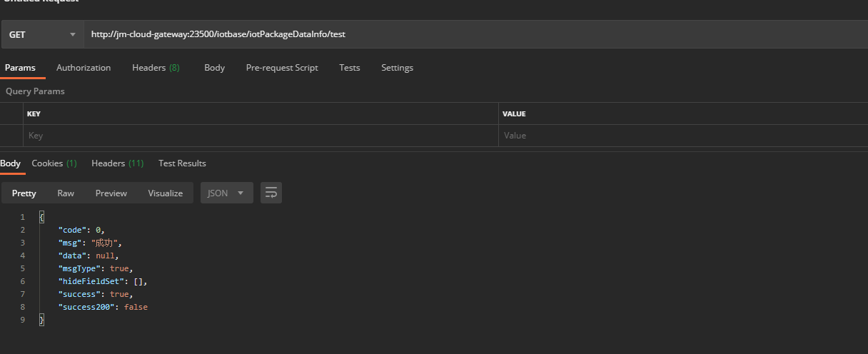Switch response view to Preview
868x354 pixels.
click(x=111, y=193)
